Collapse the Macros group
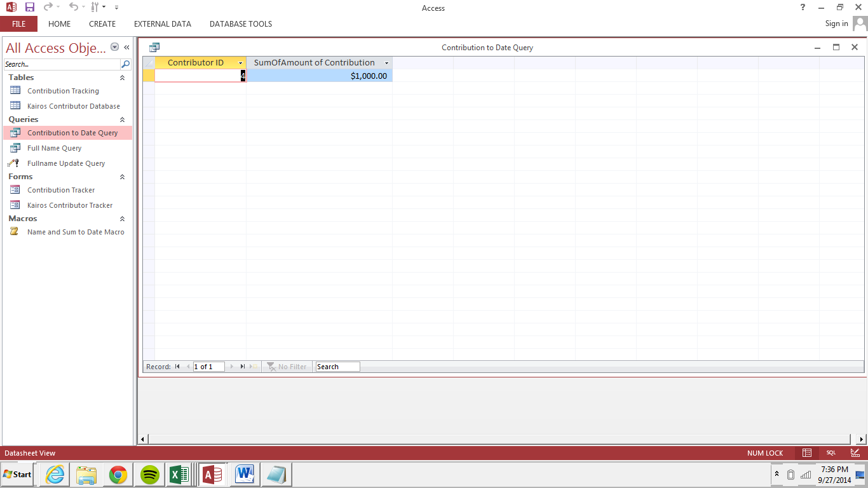Screen dimensions: 868x488 [122, 219]
